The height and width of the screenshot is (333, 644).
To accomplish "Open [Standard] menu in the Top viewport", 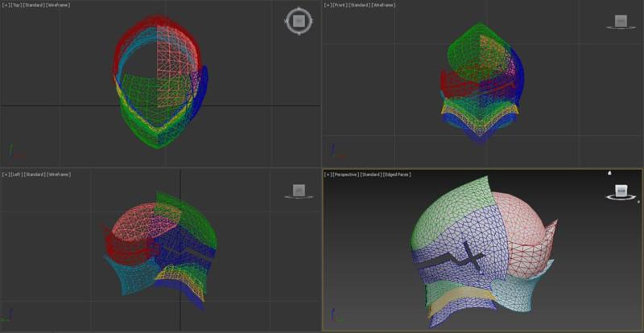I will pyautogui.click(x=34, y=5).
